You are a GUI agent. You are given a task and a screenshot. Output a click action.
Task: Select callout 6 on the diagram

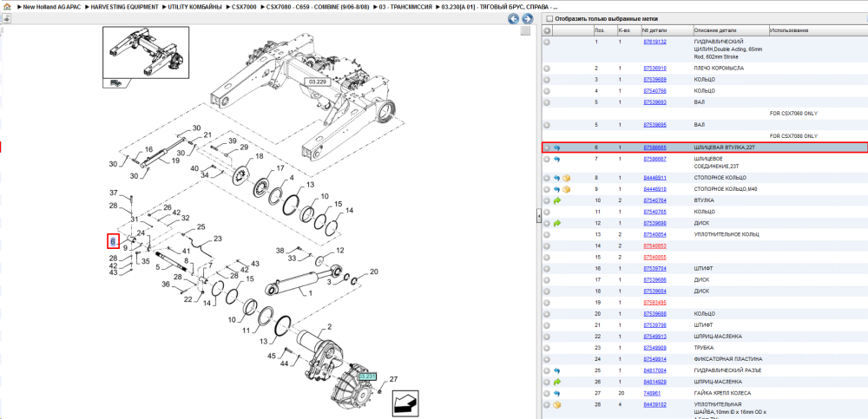(x=113, y=242)
